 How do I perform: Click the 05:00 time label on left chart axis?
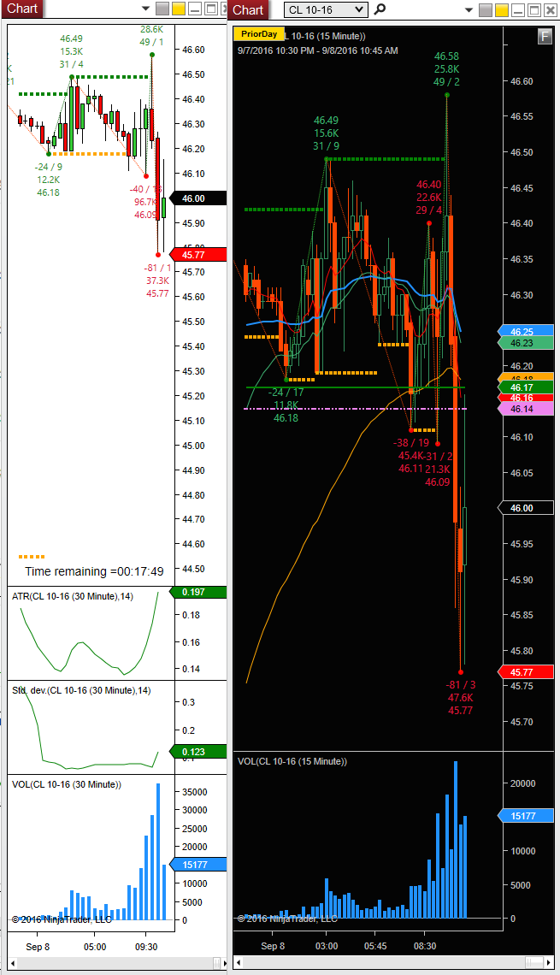[x=94, y=947]
